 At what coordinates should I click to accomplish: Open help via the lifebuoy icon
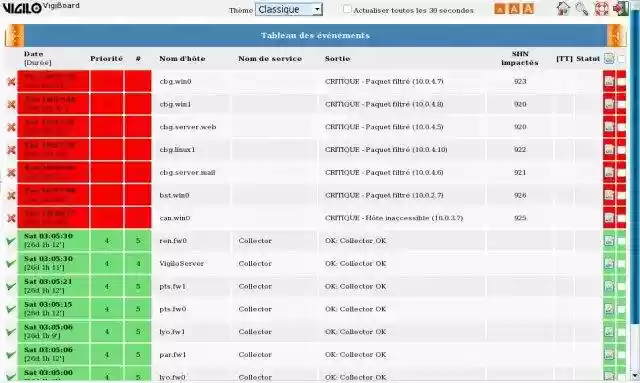point(601,9)
